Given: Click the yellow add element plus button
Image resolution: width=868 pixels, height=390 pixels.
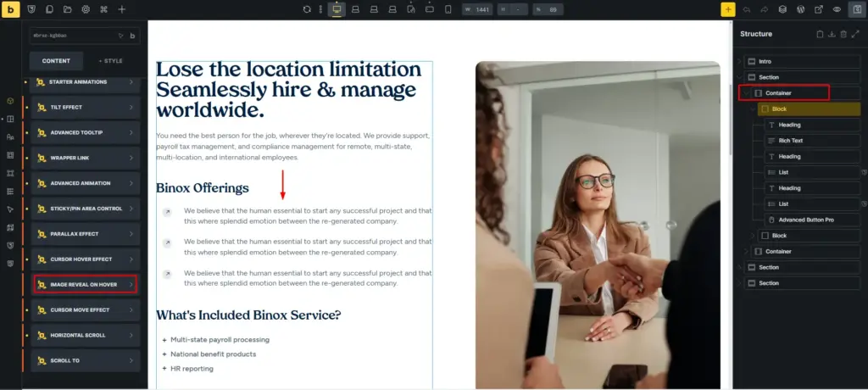Looking at the screenshot, I should tap(728, 9).
